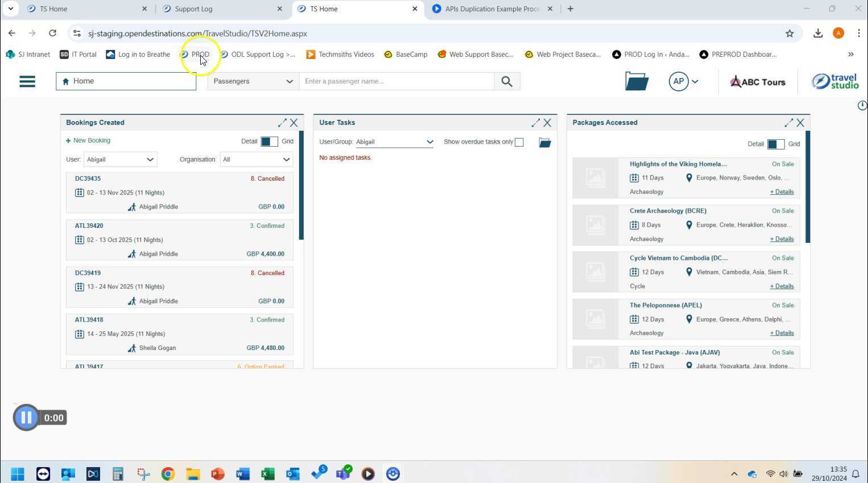868x483 pixels.
Task: Show more bookmarks with the chevron
Action: (851, 55)
